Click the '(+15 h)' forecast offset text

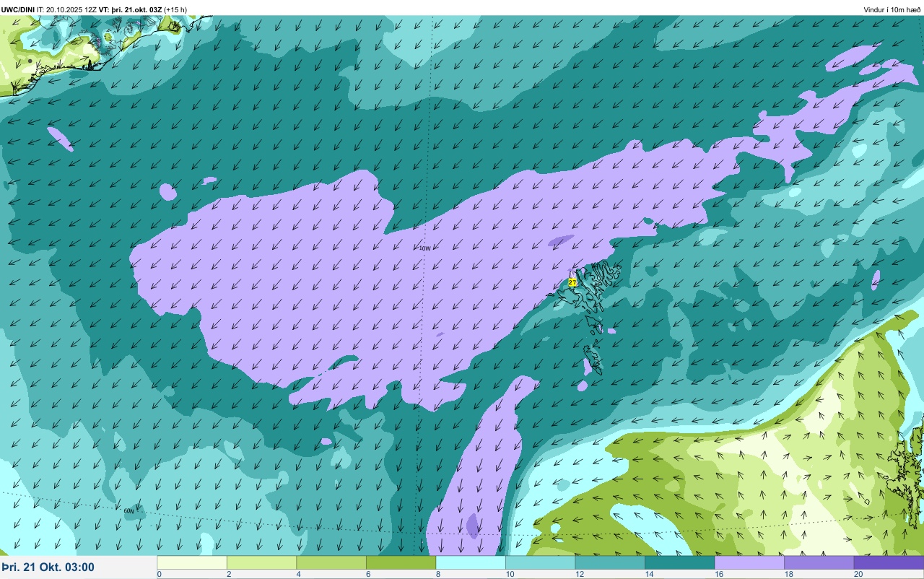(175, 9)
